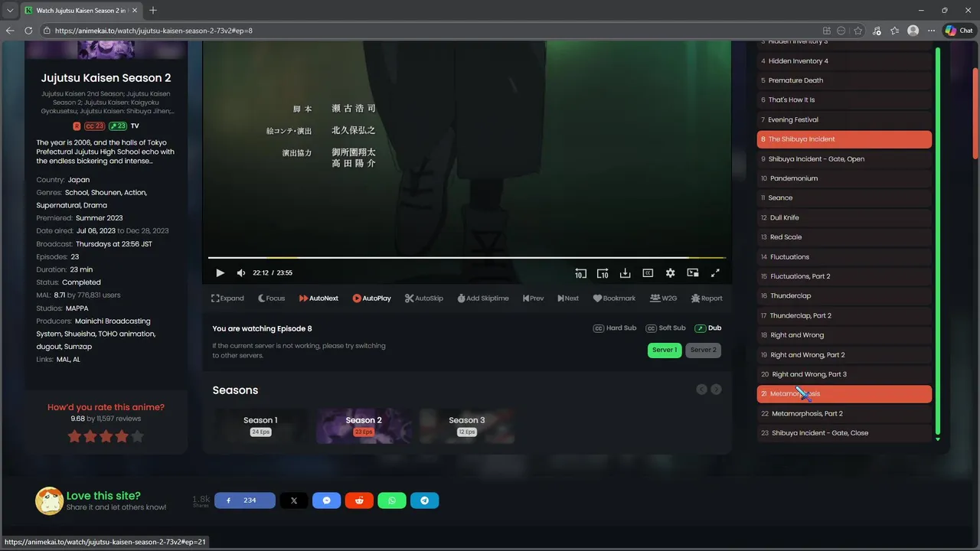
Task: Show next seasons arrow
Action: pos(716,390)
